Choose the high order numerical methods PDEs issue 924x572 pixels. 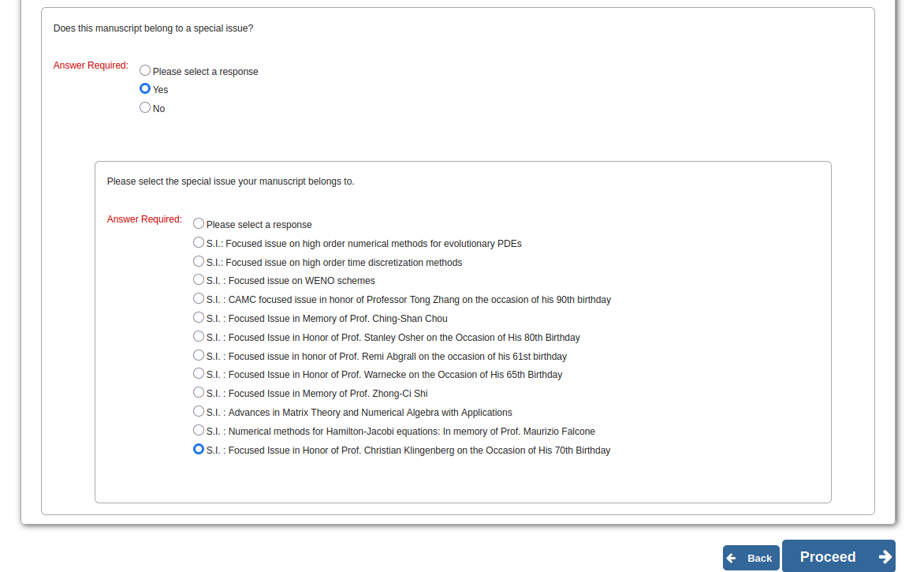pyautogui.click(x=199, y=243)
